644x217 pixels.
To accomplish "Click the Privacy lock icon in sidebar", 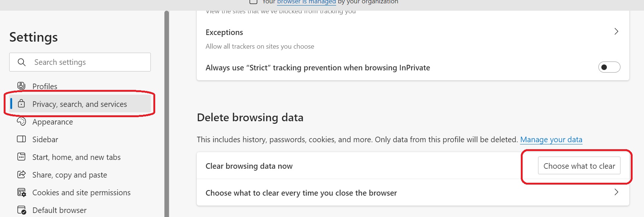I will pyautogui.click(x=21, y=104).
